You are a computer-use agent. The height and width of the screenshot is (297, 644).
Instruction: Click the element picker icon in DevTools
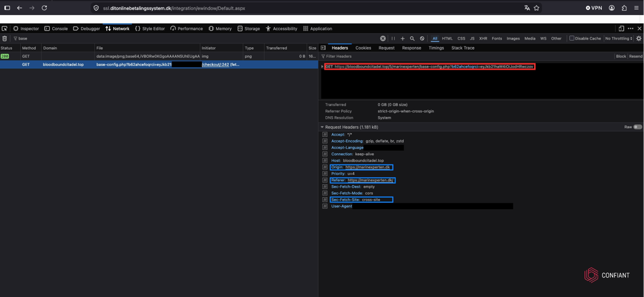tap(4, 29)
